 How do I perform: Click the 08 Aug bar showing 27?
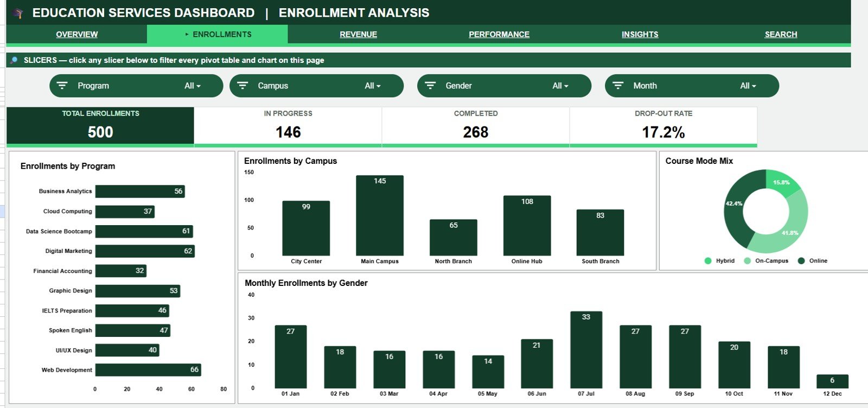click(636, 356)
